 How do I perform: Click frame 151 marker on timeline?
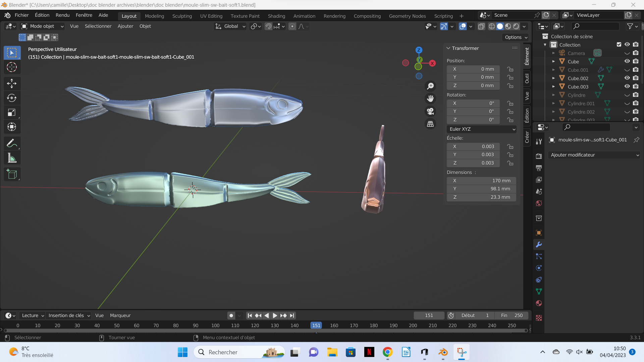click(316, 325)
